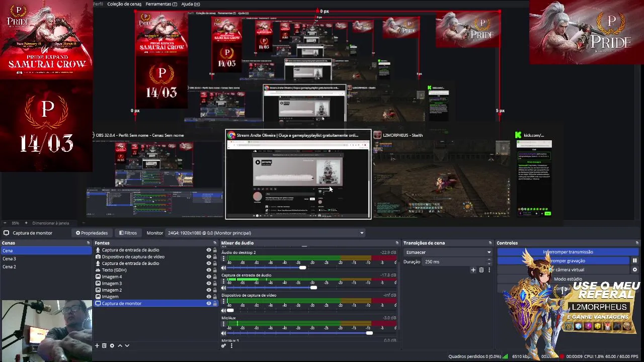The height and width of the screenshot is (362, 644).
Task: Open the Coleção de cenas menu
Action: [x=124, y=4]
